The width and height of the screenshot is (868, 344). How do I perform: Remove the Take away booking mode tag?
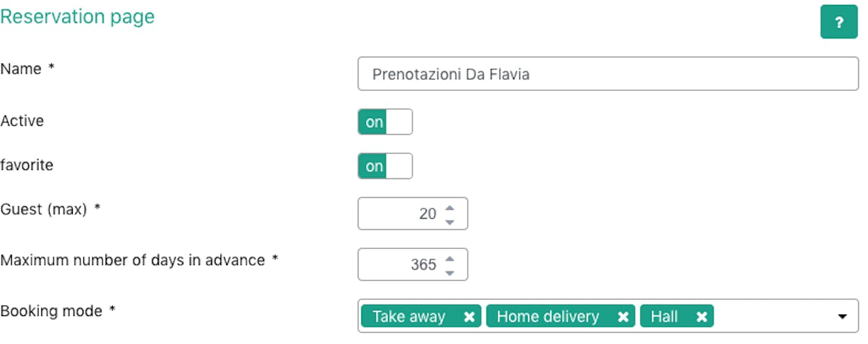469,317
